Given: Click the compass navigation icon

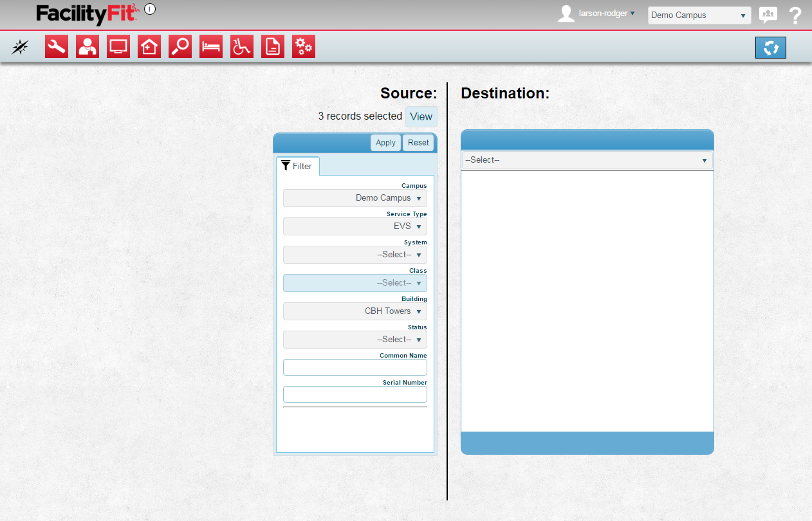Looking at the screenshot, I should [20, 47].
